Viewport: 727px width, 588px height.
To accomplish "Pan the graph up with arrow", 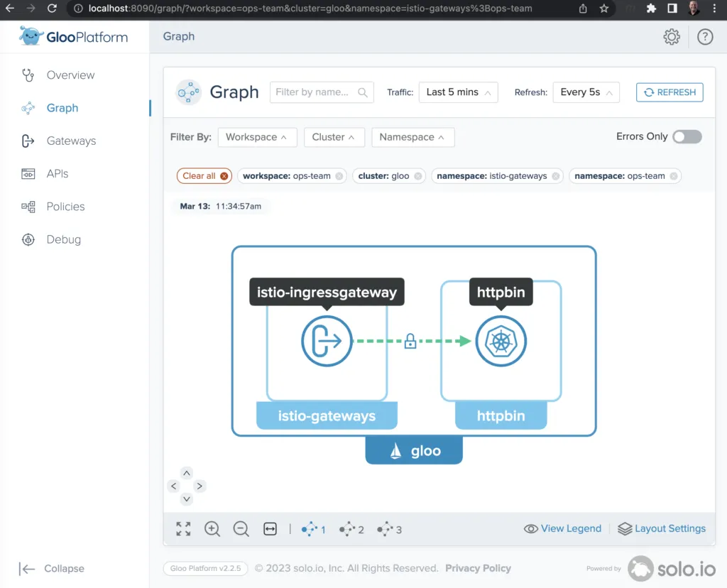I will click(x=187, y=473).
